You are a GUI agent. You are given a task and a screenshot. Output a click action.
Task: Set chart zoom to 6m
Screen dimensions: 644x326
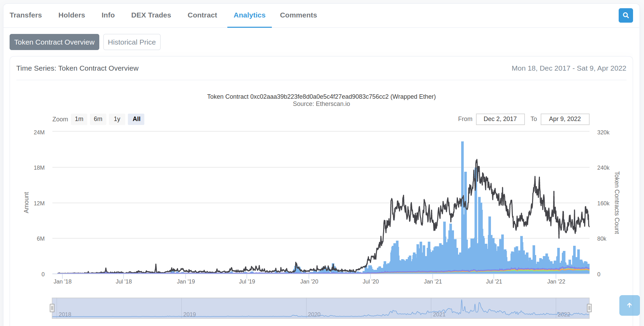coord(98,119)
